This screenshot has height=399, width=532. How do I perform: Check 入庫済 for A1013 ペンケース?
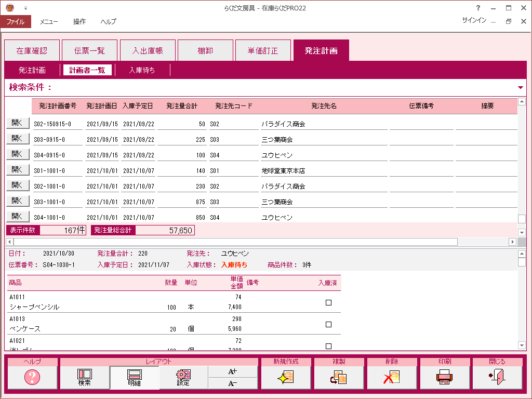(328, 324)
